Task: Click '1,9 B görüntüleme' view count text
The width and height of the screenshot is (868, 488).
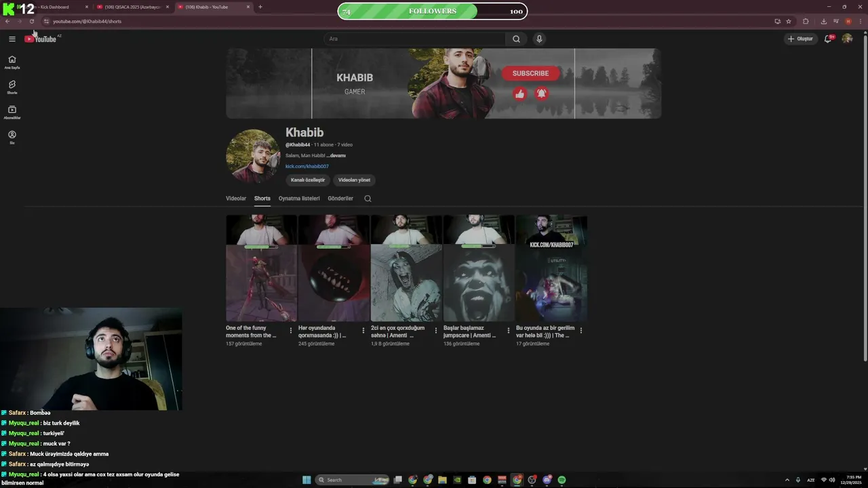Action: (390, 344)
